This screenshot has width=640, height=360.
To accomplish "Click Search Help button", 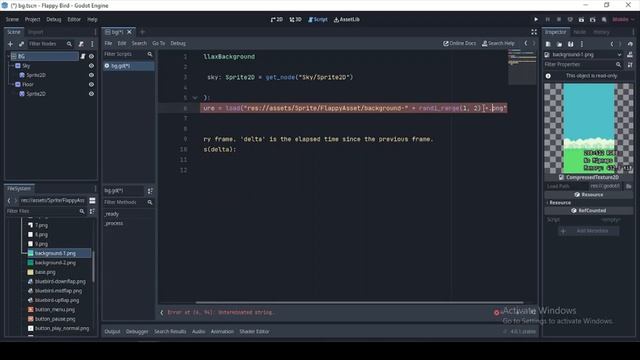I will [x=498, y=43].
